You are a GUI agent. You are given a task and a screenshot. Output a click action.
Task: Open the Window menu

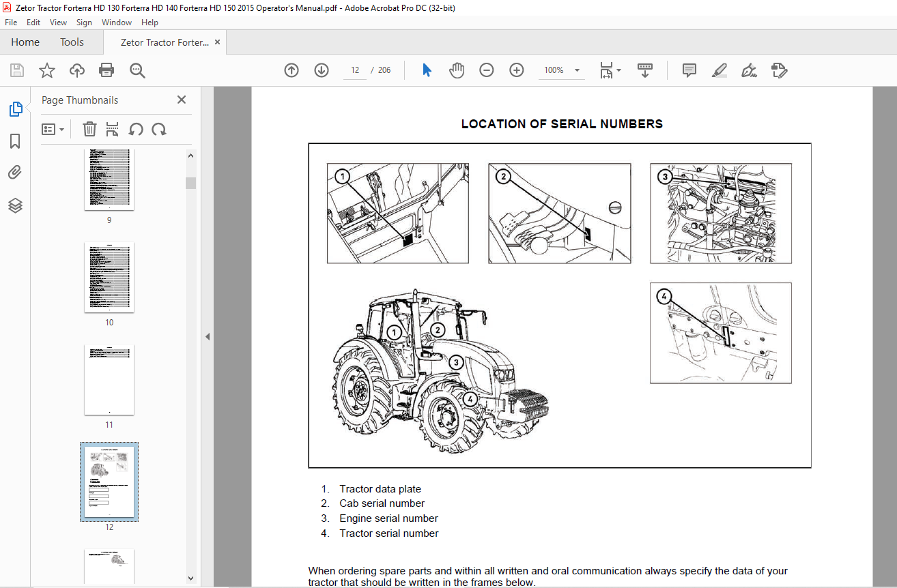click(x=117, y=23)
